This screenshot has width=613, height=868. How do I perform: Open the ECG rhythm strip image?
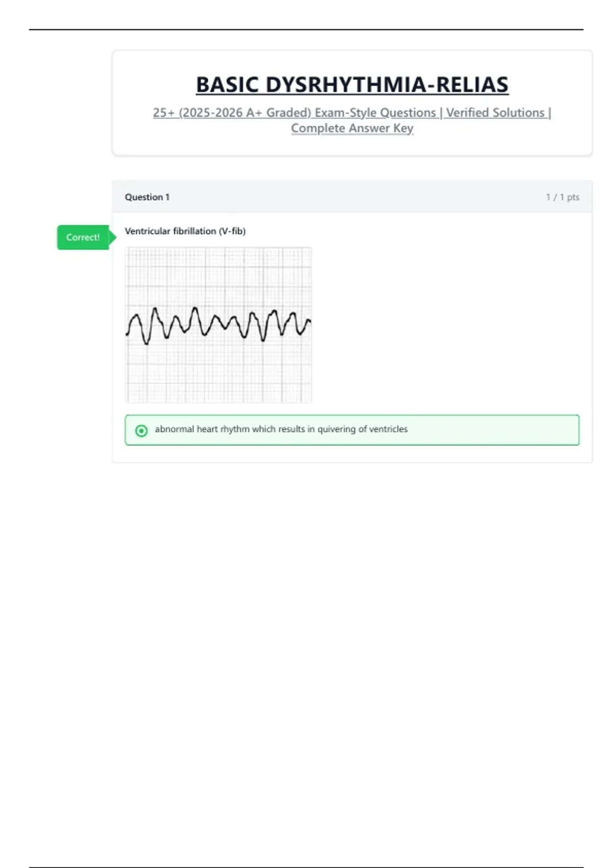coord(219,276)
